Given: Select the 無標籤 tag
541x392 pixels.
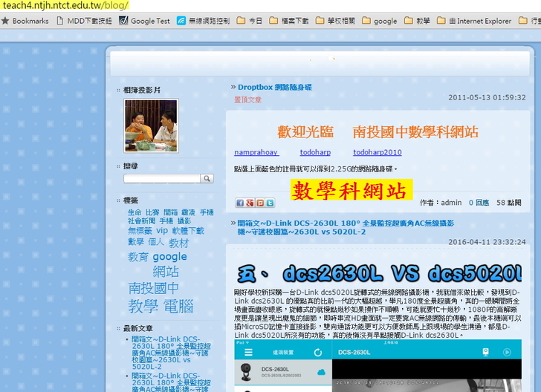Looking at the screenshot, I should (x=140, y=231).
